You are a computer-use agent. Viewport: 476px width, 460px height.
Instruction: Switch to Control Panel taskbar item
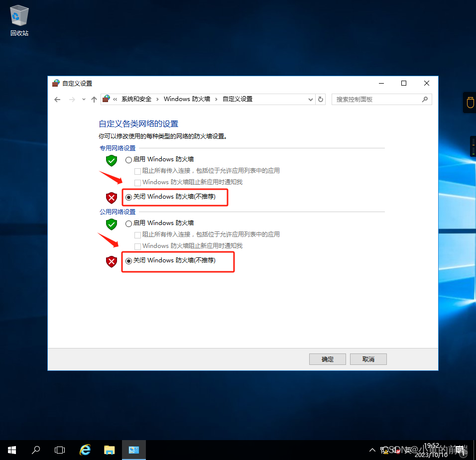tap(134, 450)
